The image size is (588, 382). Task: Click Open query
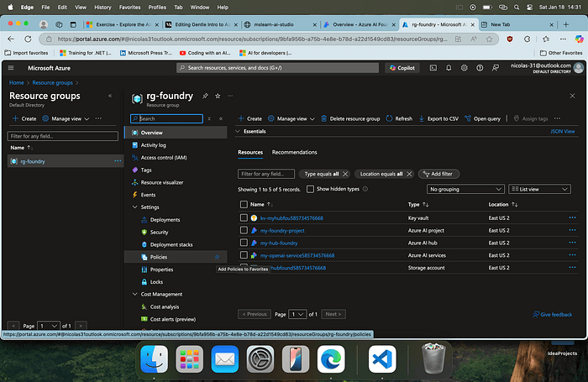coord(483,118)
